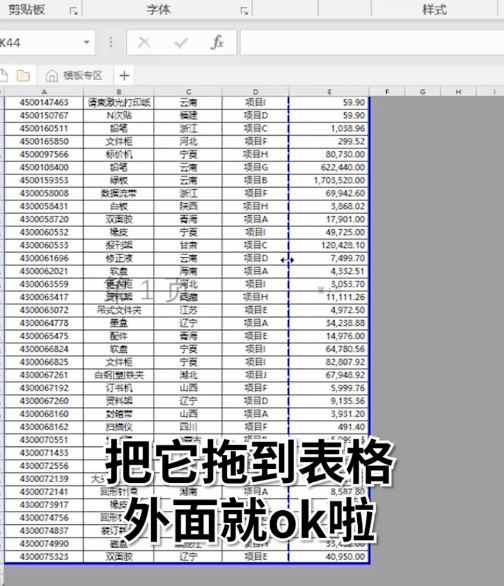The image size is (504, 586).
Task: Select column C header
Action: click(x=188, y=92)
